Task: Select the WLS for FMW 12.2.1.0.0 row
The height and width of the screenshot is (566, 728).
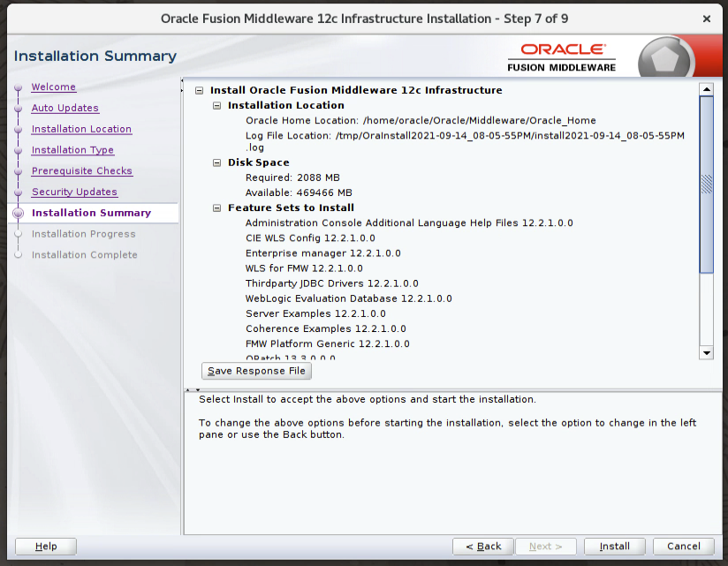Action: [304, 268]
